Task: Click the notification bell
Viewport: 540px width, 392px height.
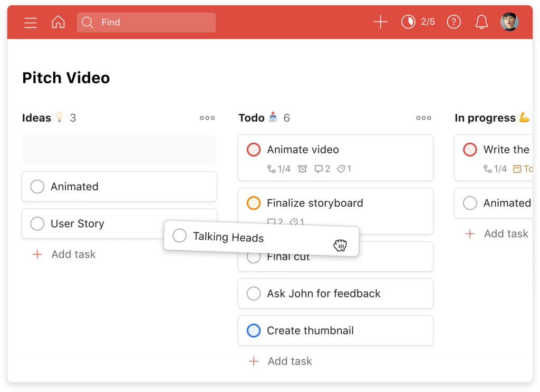Action: (x=481, y=22)
